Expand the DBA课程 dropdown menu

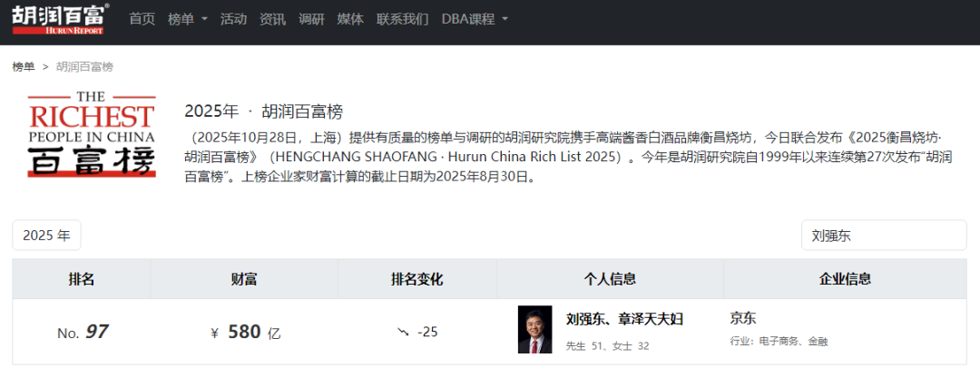tap(475, 19)
